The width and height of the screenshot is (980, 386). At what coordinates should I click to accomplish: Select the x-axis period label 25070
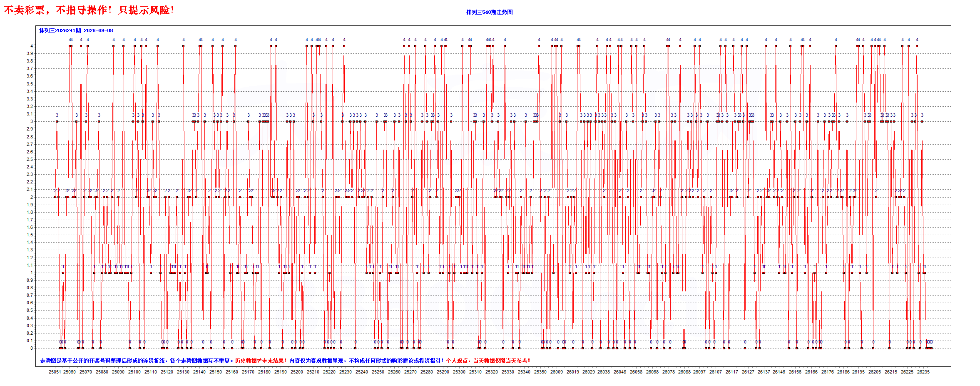click(85, 372)
